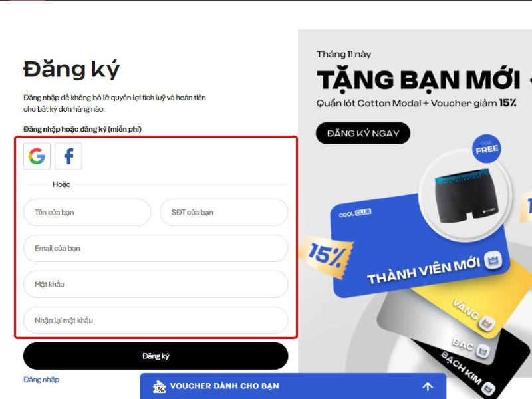Click the boxer shorts product image
The image size is (532, 399).
pyautogui.click(x=465, y=197)
